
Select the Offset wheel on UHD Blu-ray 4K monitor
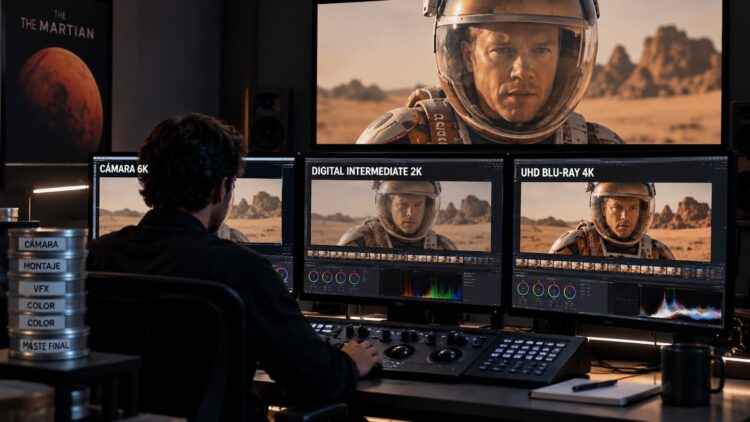[x=570, y=291]
